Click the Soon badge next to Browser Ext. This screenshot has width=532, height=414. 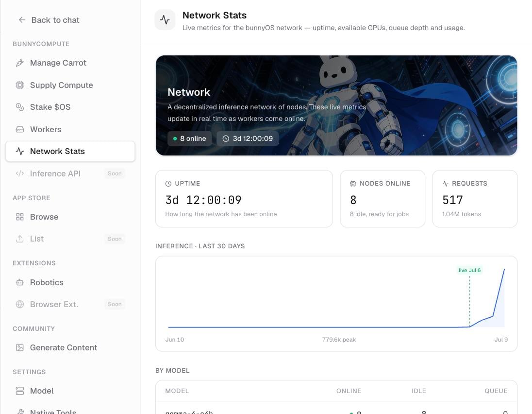tap(115, 304)
